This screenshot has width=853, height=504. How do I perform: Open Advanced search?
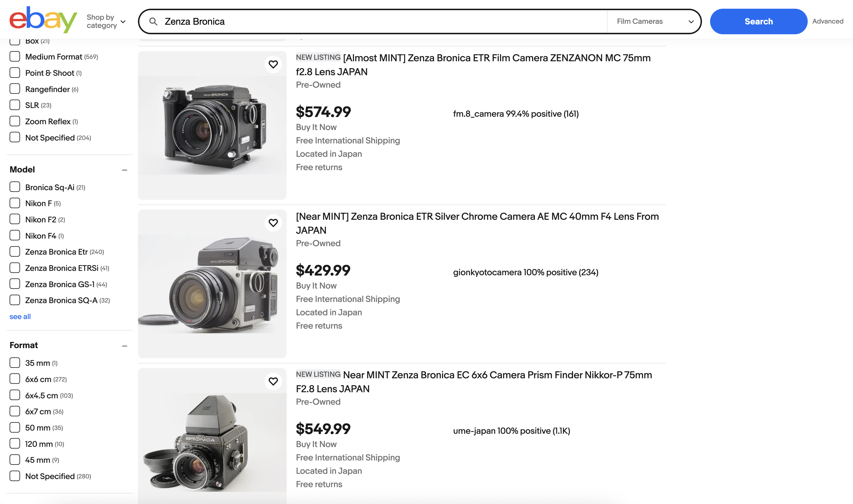click(x=828, y=21)
